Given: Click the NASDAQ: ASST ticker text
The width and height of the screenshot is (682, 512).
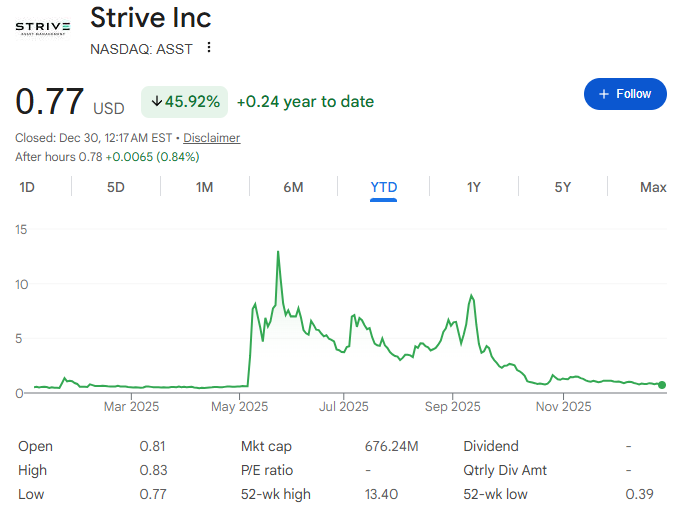Looking at the screenshot, I should (x=141, y=49).
